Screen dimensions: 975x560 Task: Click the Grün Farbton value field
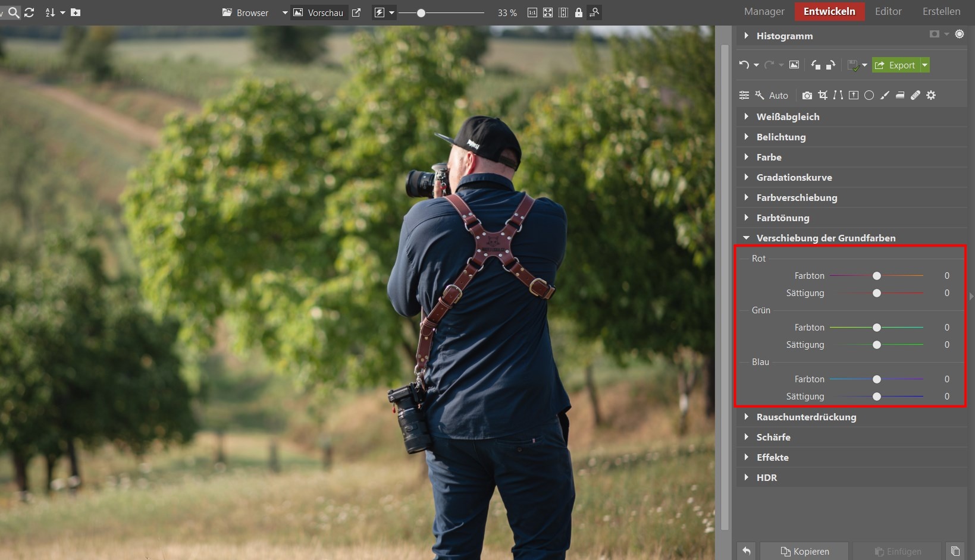coord(946,328)
